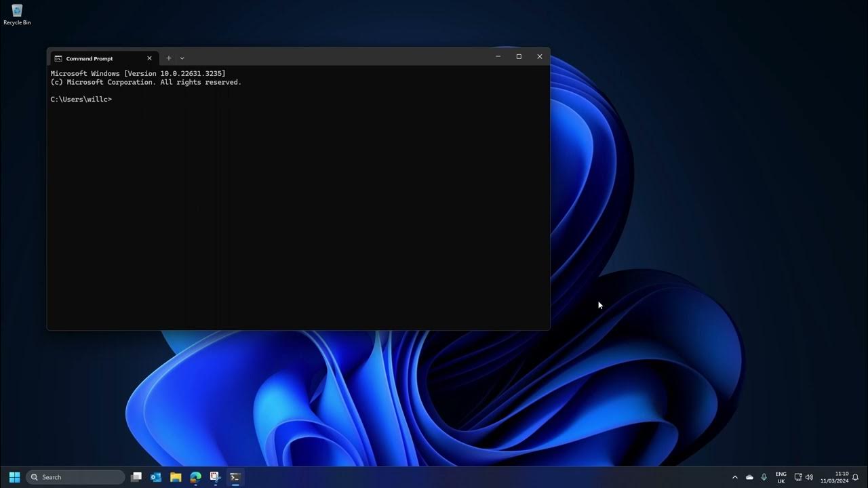Close the Command Prompt tab
This screenshot has height=488, width=868.
pyautogui.click(x=149, y=58)
